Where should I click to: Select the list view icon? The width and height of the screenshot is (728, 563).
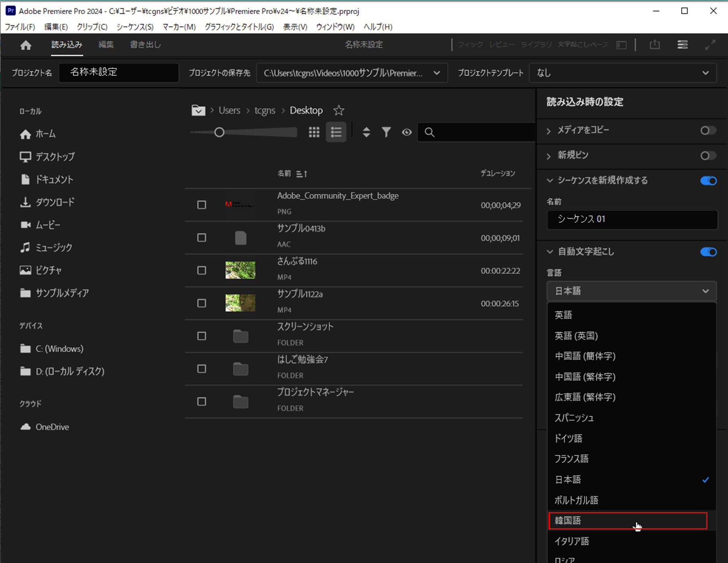coord(336,132)
